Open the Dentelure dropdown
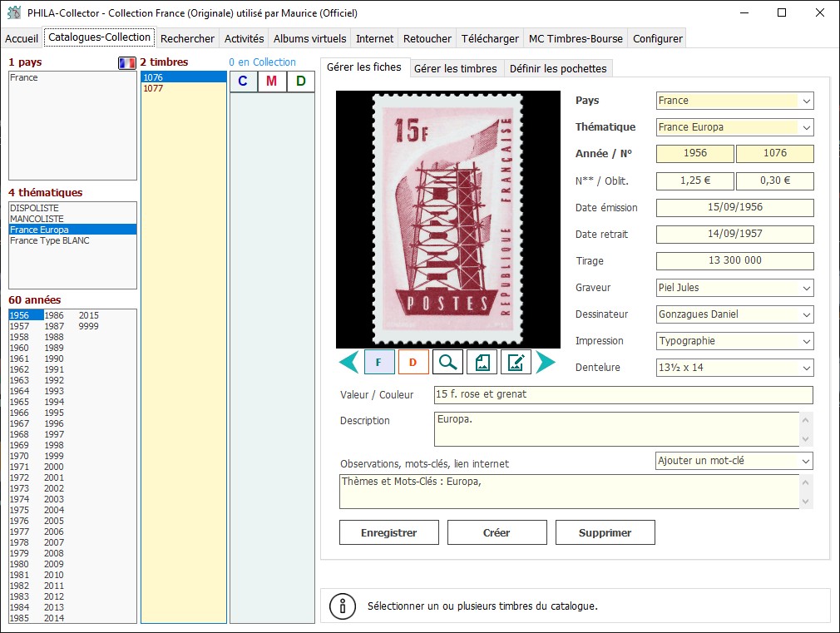 [806, 368]
